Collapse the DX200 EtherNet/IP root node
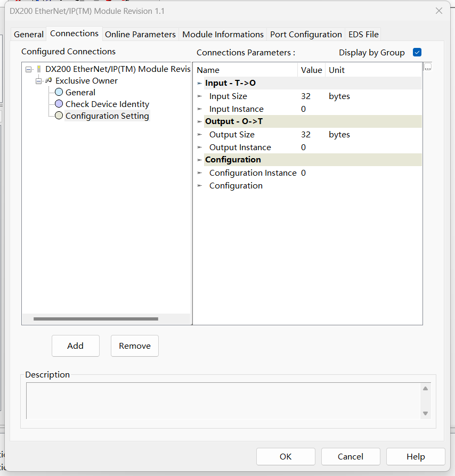Screen dimensions: 455x476 pos(29,70)
